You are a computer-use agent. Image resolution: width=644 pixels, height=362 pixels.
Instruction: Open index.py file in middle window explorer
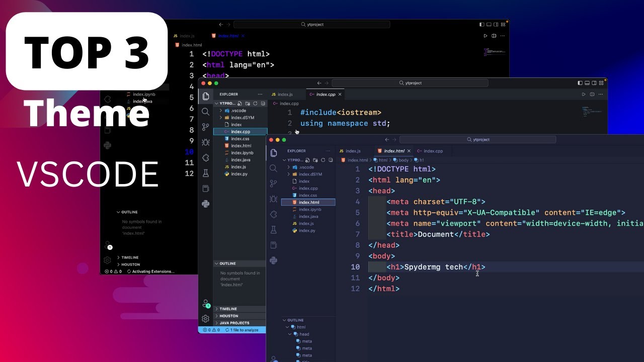tap(239, 173)
